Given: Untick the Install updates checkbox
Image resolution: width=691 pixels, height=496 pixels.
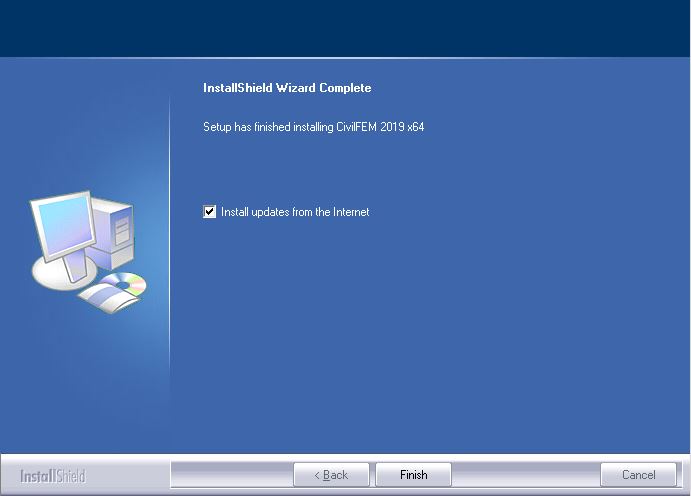Looking at the screenshot, I should tap(210, 212).
